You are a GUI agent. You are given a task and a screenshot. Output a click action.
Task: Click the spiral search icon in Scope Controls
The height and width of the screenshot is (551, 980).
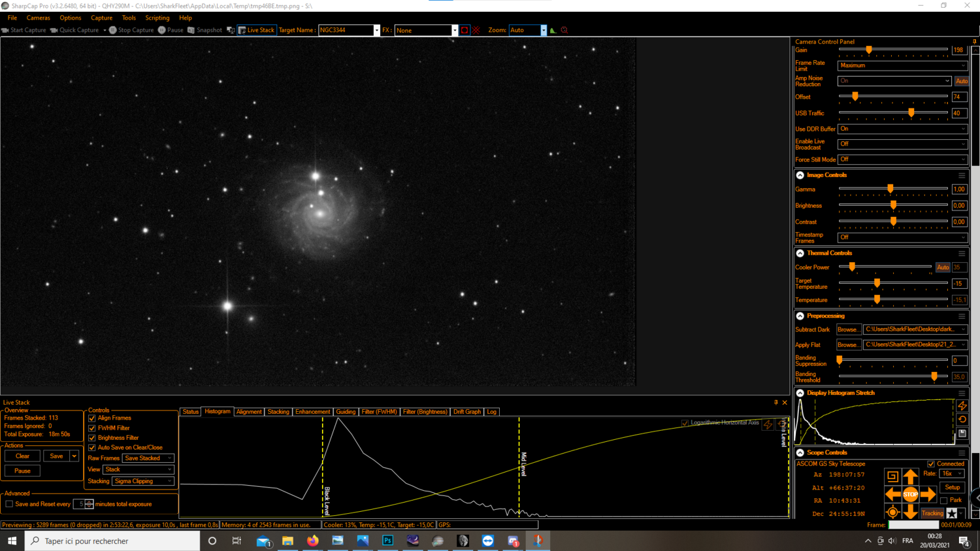pyautogui.click(x=892, y=476)
